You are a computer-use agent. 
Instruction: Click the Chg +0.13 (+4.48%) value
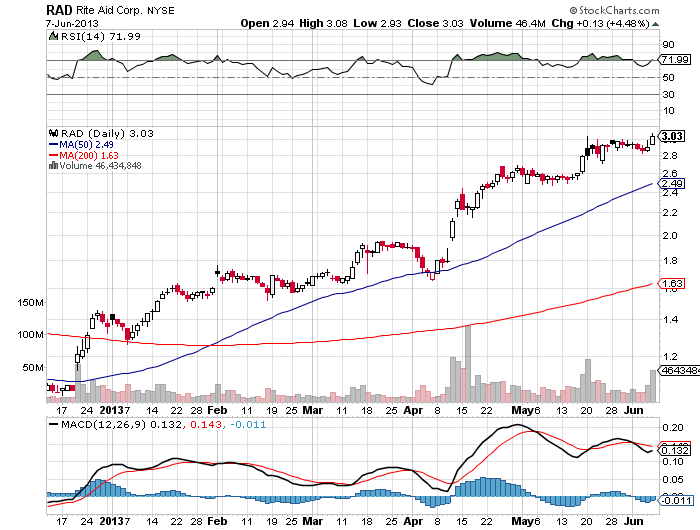pos(600,23)
